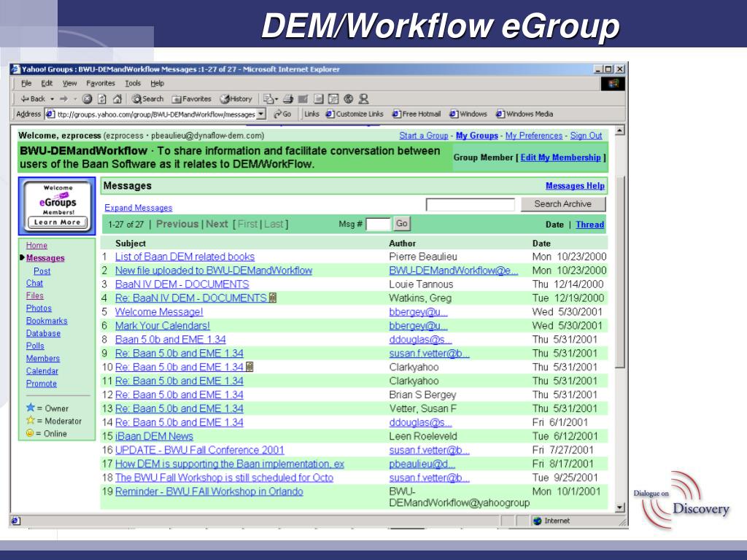Click the Forward arrow in the toolbar

[64, 99]
